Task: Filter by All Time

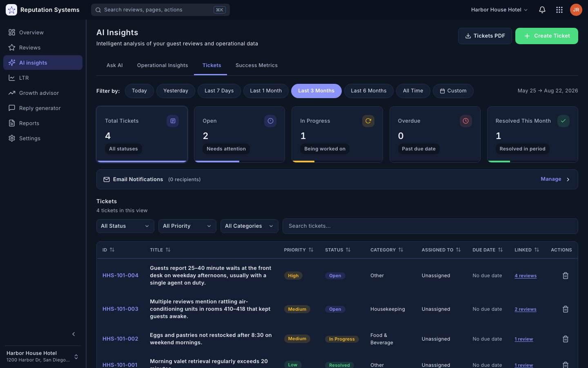Action: tap(413, 91)
